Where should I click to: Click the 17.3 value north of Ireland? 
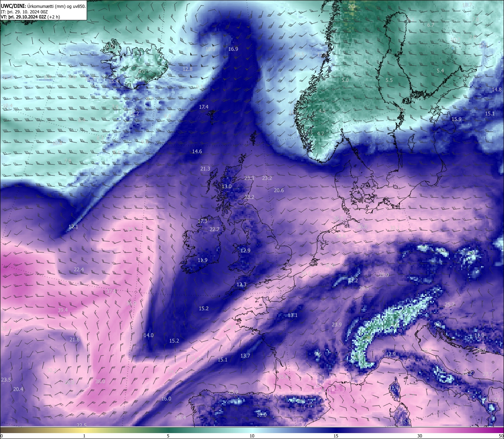(202, 221)
